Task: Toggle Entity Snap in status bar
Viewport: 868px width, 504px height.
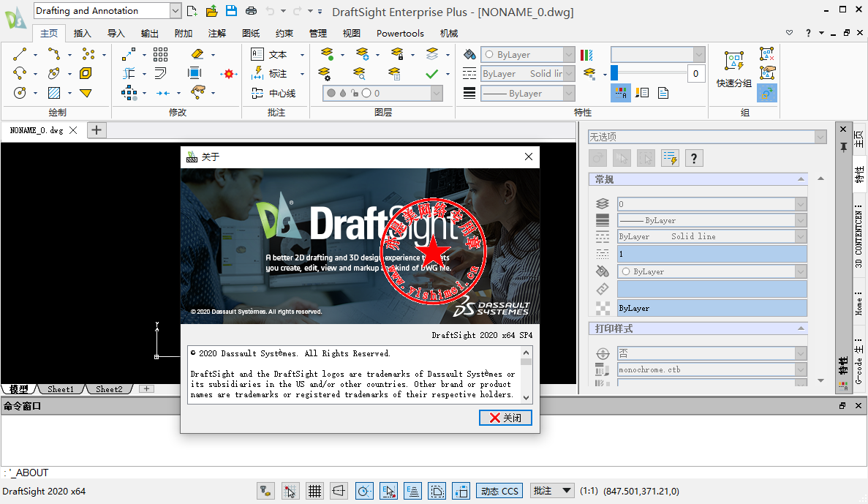Action: [x=388, y=491]
